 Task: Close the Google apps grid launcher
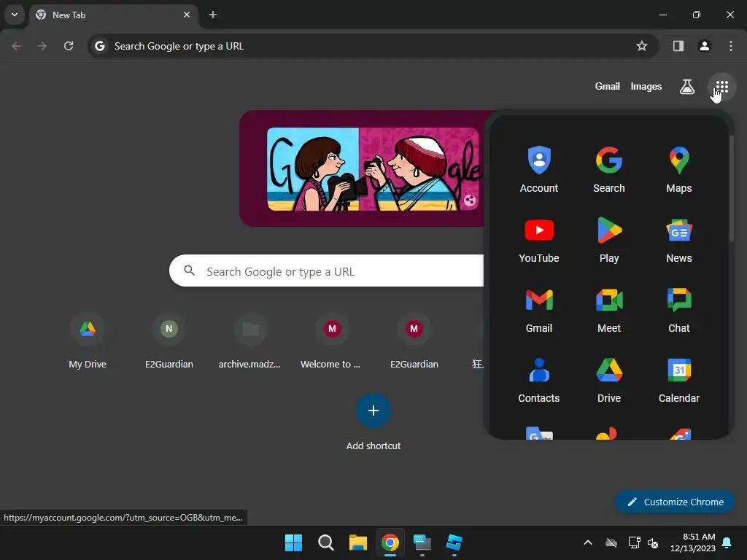click(x=721, y=87)
